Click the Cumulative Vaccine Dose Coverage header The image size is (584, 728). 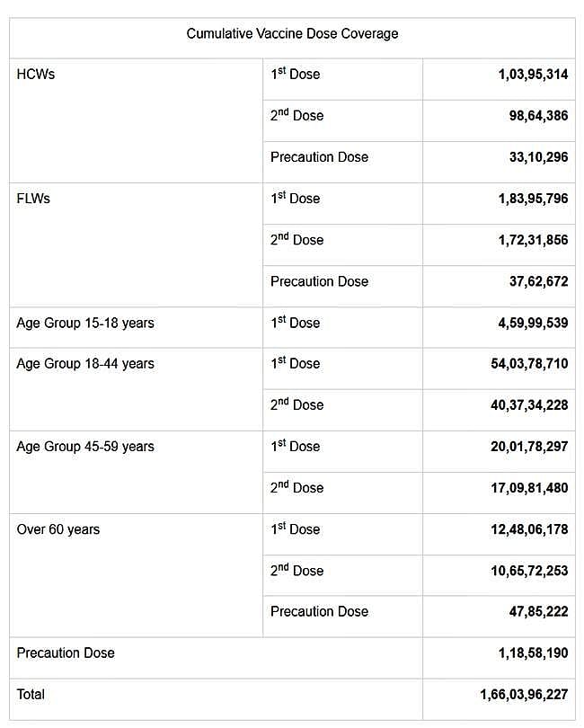click(292, 33)
